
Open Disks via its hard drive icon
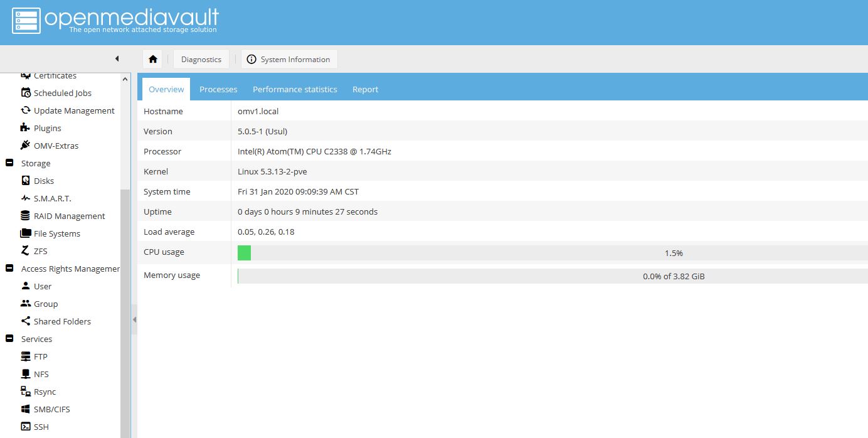click(x=26, y=181)
